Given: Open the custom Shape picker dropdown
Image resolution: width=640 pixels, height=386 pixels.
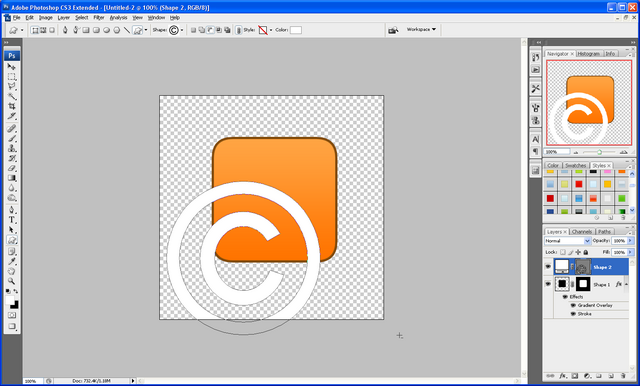Looking at the screenshot, I should [182, 30].
